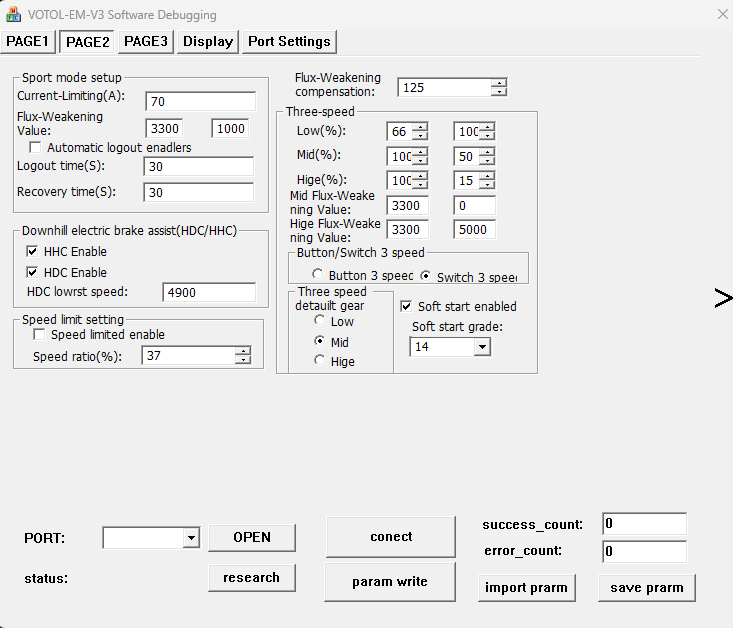Click the VOTOL app icon in title bar

(14, 15)
